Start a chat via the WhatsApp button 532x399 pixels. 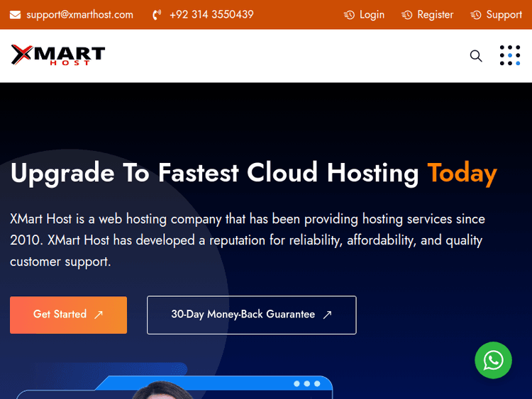point(493,361)
